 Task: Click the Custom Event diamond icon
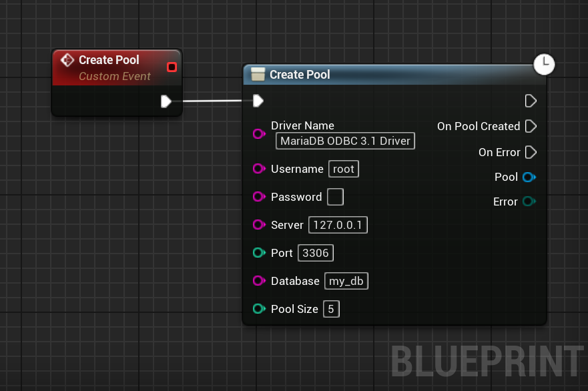(67, 60)
